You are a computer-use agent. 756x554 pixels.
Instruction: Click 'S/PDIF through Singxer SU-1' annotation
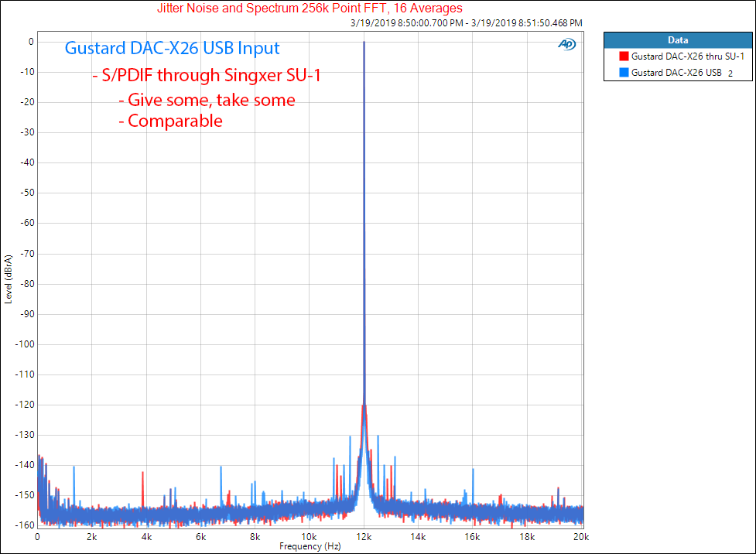pos(207,75)
